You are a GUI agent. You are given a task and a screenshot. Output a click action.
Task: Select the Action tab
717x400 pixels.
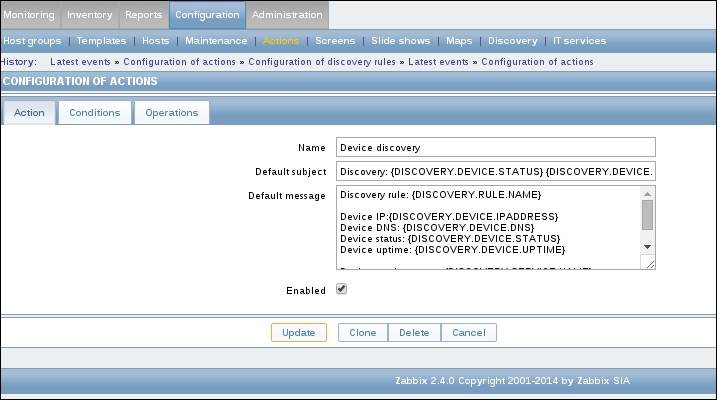coord(29,113)
